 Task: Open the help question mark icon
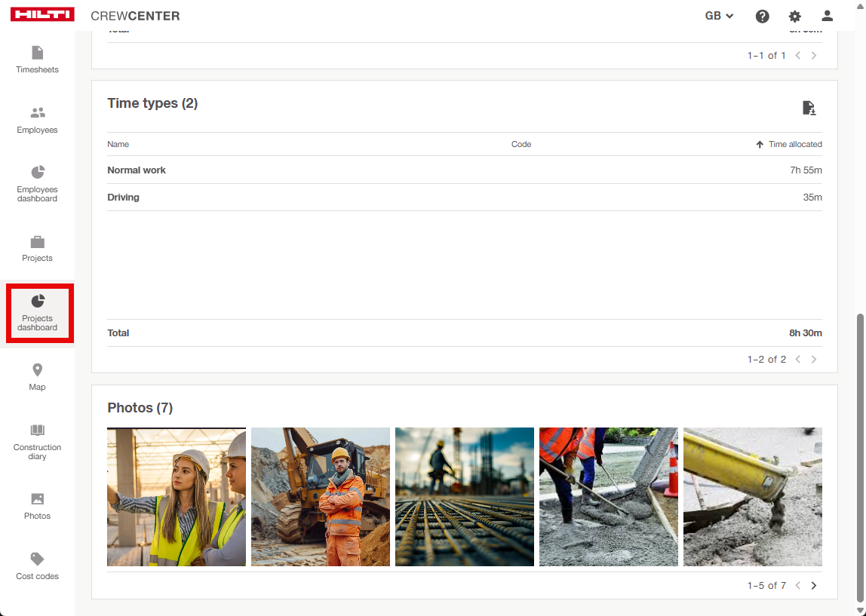point(762,16)
